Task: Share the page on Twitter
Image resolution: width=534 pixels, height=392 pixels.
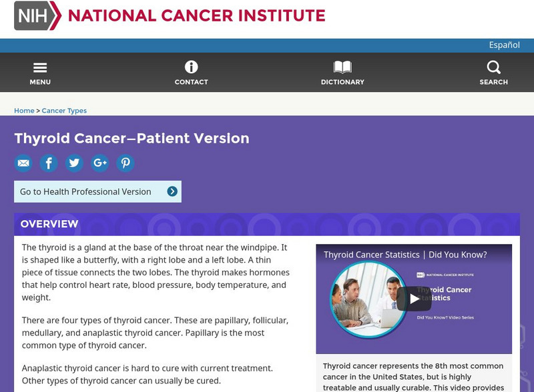Action: tap(74, 163)
